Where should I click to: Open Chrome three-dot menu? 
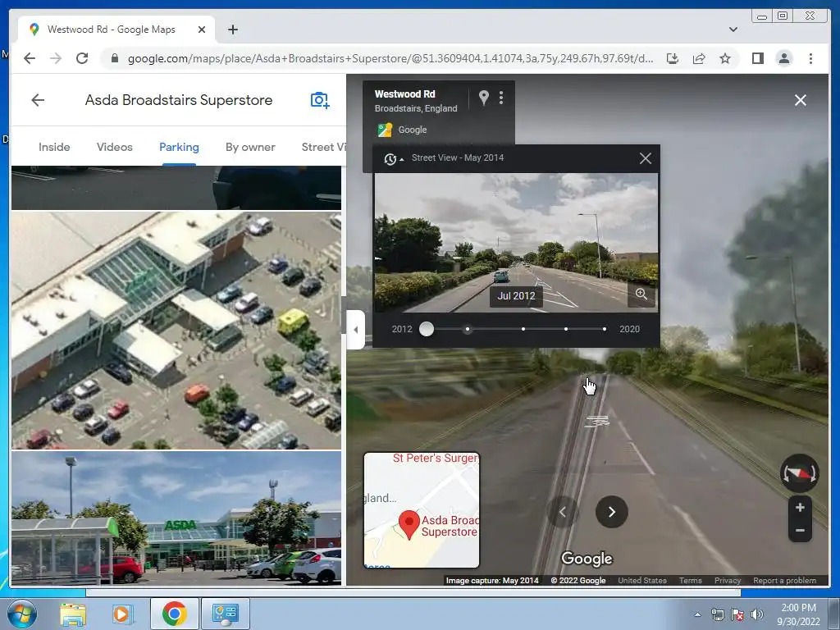pyautogui.click(x=810, y=58)
